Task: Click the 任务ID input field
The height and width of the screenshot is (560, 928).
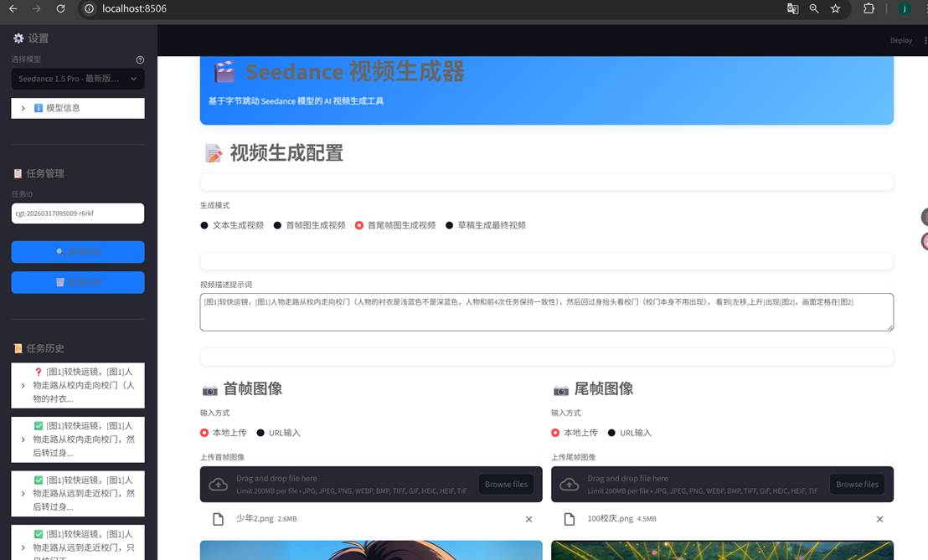Action: click(x=78, y=213)
